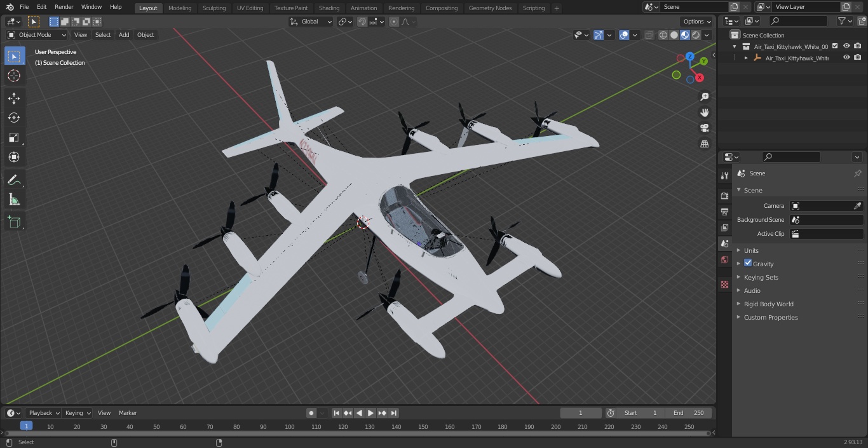Switch to the Shading workspace tab

click(329, 8)
